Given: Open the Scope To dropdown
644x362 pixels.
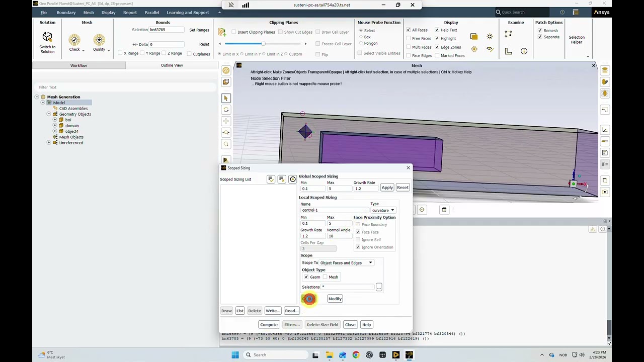Looking at the screenshot, I should coord(346,263).
